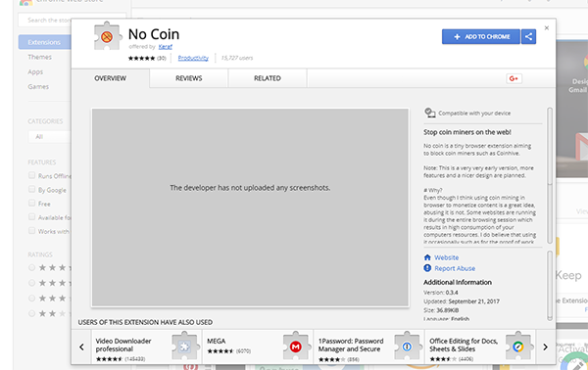Click the Additional Information heading
The width and height of the screenshot is (588, 370).
tap(458, 282)
